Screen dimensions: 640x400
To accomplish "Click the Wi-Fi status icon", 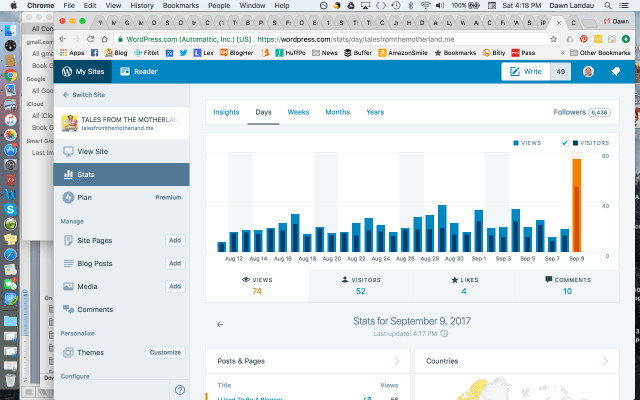I will [425, 5].
